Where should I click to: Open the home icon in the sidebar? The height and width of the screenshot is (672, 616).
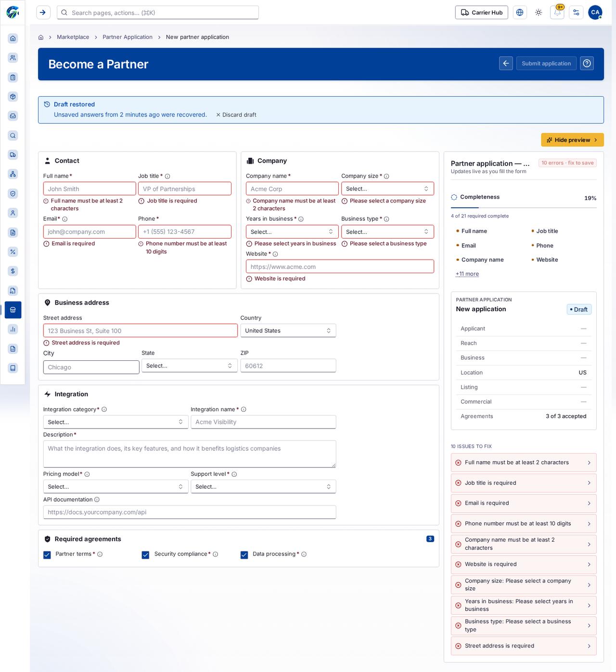[x=13, y=38]
